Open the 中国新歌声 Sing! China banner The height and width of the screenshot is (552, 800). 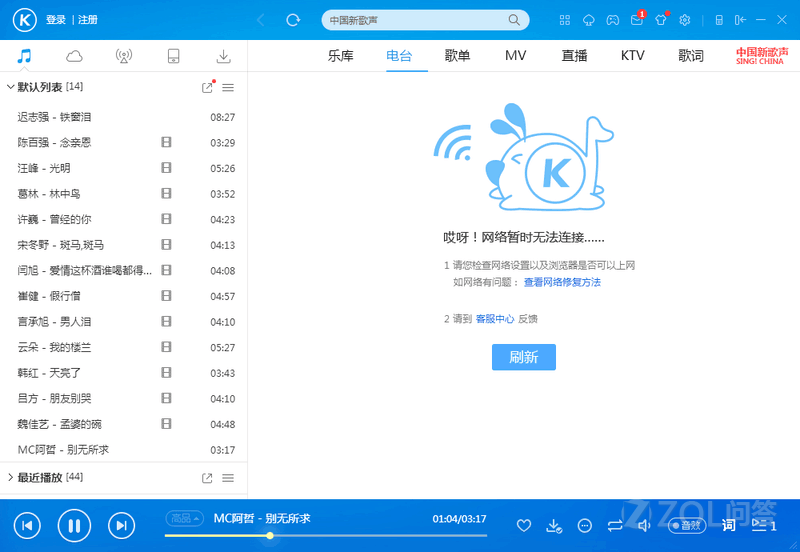coord(762,56)
